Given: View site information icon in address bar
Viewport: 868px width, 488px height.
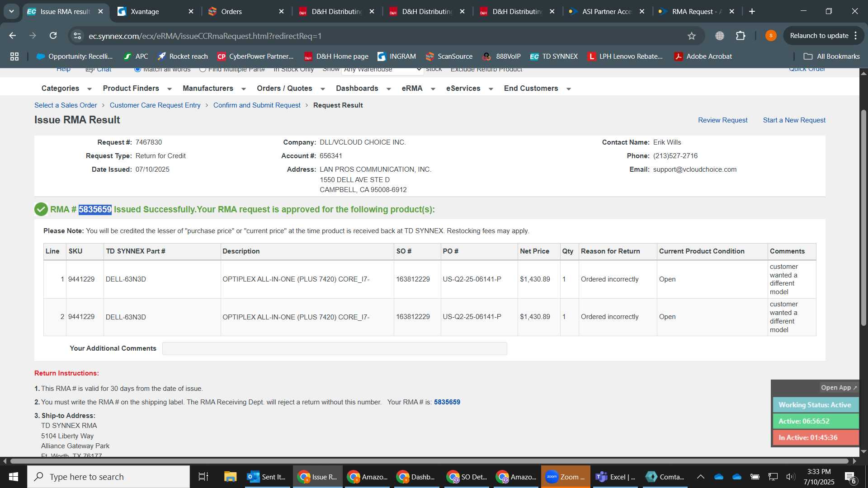Looking at the screenshot, I should point(78,36).
